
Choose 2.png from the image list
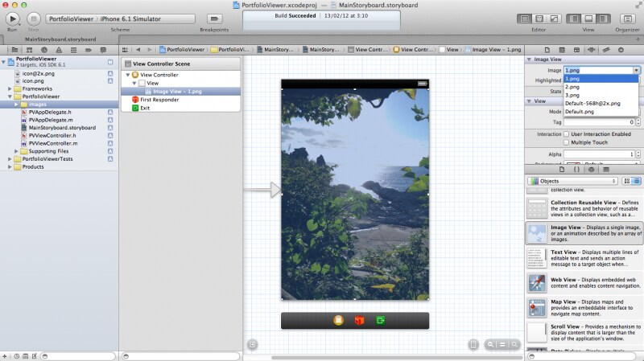[601, 87]
